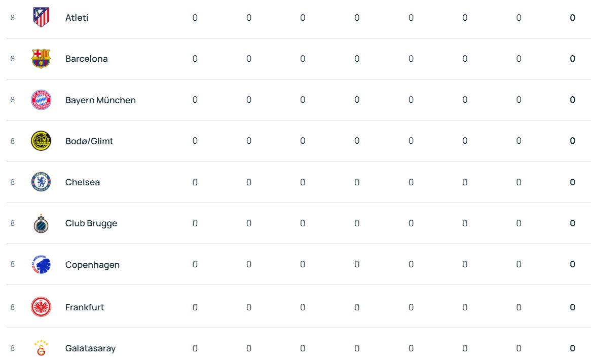Select the Bodø/Glimt team name
Image resolution: width=591 pixels, height=364 pixels.
tap(89, 141)
